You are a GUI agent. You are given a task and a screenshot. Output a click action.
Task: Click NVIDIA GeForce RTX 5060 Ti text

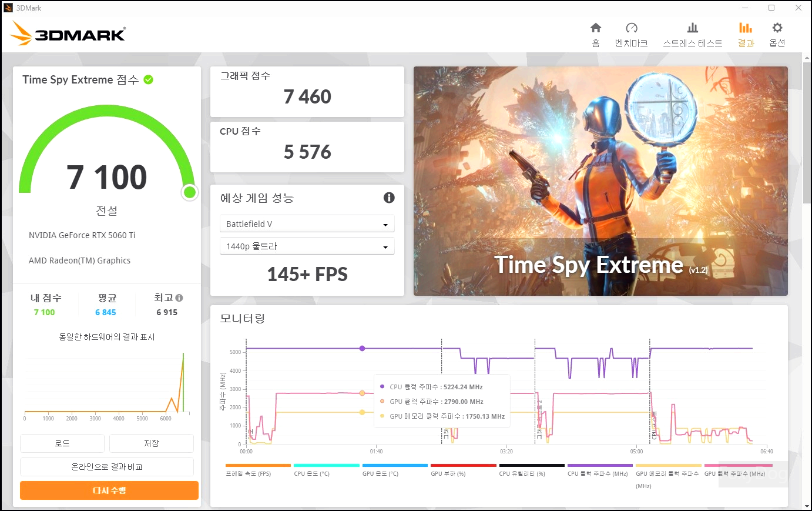tap(82, 235)
